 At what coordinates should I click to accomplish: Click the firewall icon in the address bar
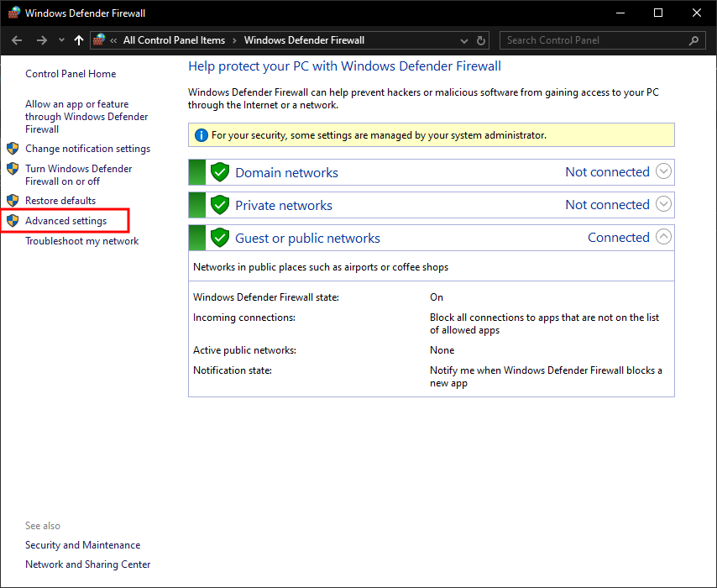click(x=99, y=39)
